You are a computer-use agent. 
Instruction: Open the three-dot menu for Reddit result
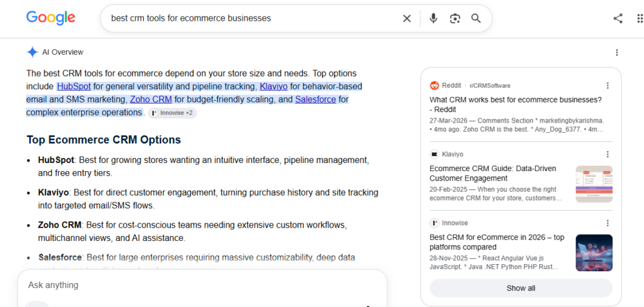pyautogui.click(x=608, y=86)
